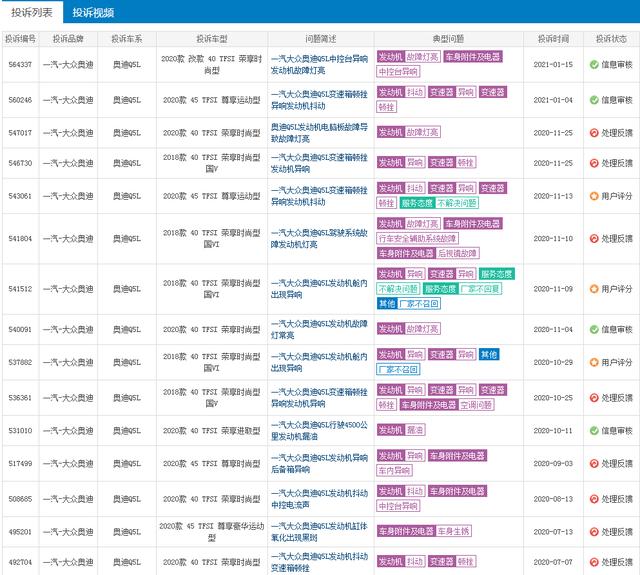Click 一汽-大众奥迪 brand cell in row 531010

(68, 431)
